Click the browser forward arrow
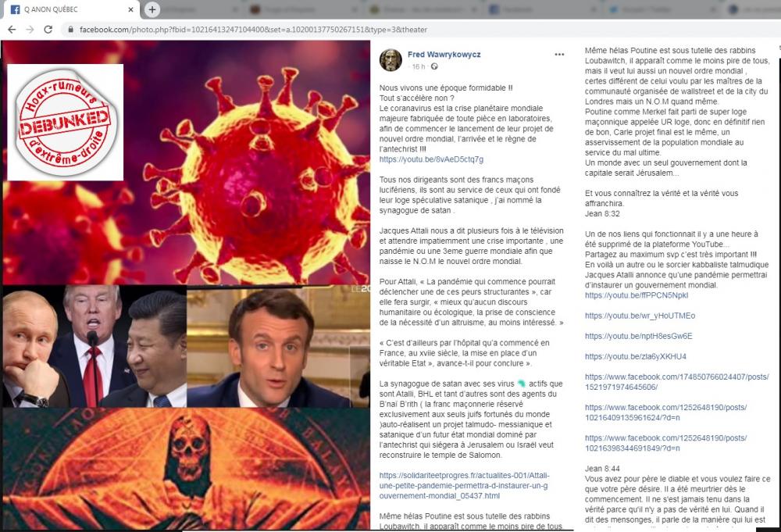The width and height of the screenshot is (781, 532). [x=30, y=30]
